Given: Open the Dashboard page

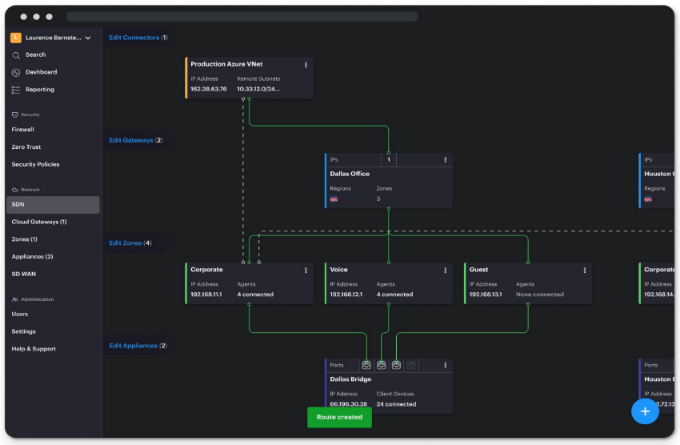Looking at the screenshot, I should tap(41, 72).
